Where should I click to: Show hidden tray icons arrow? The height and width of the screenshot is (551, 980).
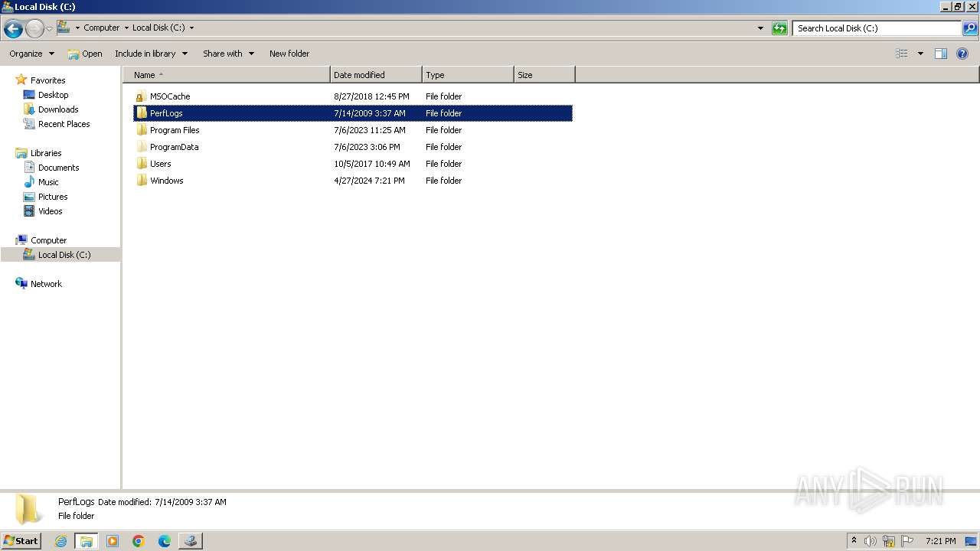tap(854, 540)
